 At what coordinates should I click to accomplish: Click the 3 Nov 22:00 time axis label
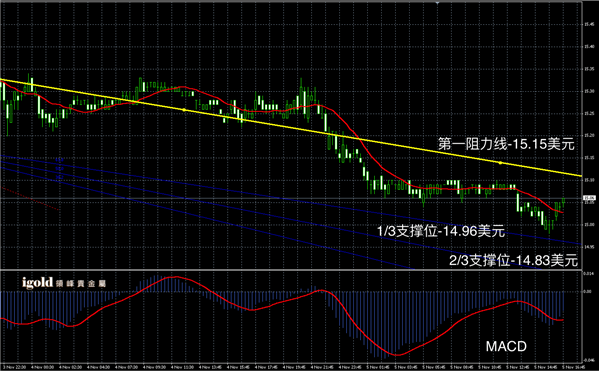[14, 367]
